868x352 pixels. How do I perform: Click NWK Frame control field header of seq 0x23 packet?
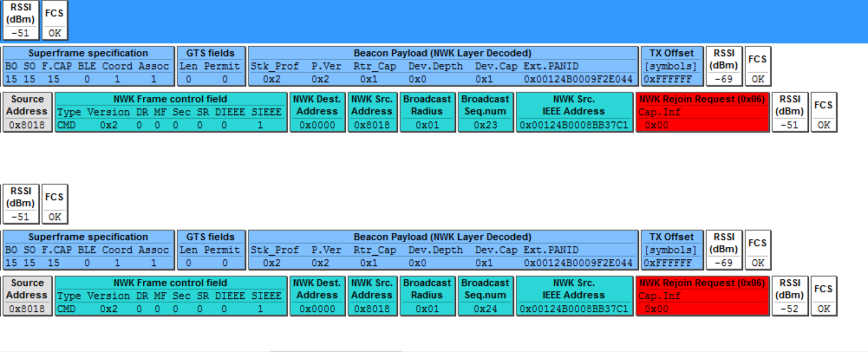171,100
